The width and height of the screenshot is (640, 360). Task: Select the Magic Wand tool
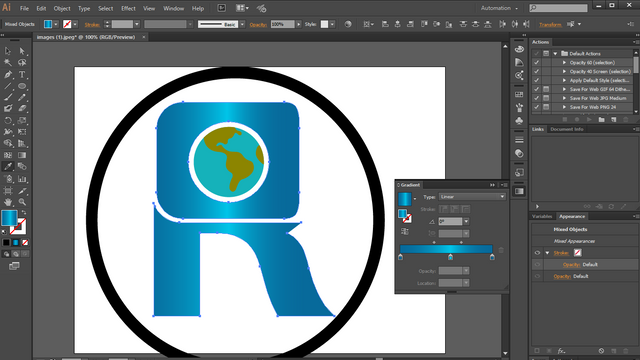pyautogui.click(x=8, y=62)
